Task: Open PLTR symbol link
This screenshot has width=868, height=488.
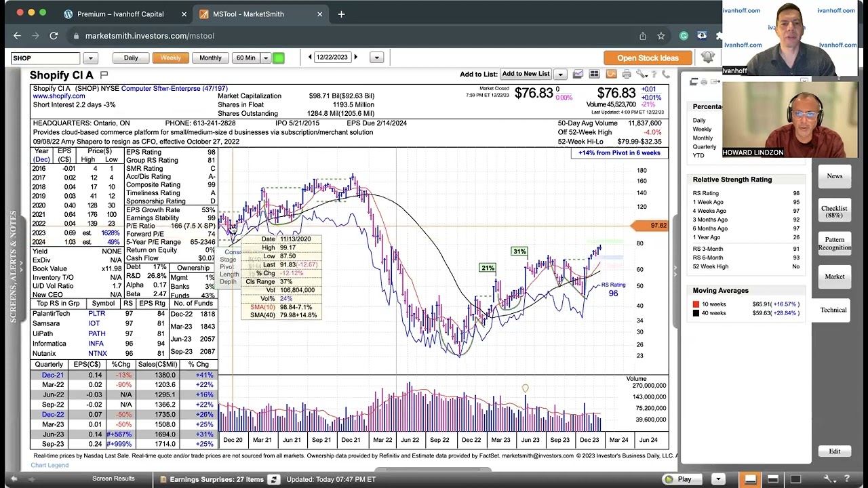Action: point(96,314)
